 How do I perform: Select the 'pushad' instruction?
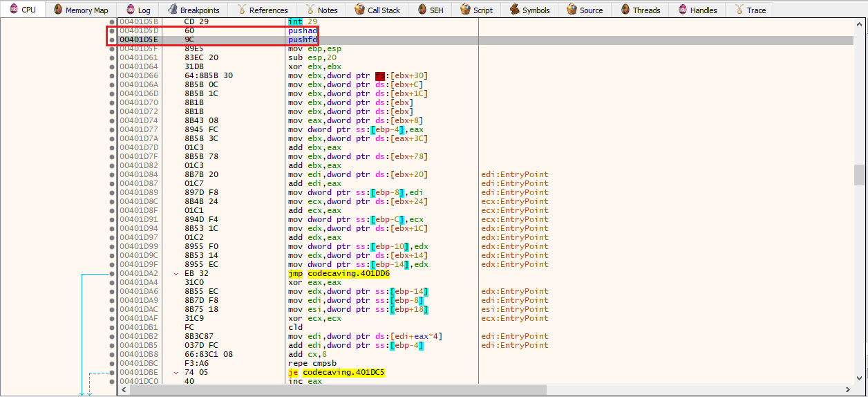click(301, 31)
